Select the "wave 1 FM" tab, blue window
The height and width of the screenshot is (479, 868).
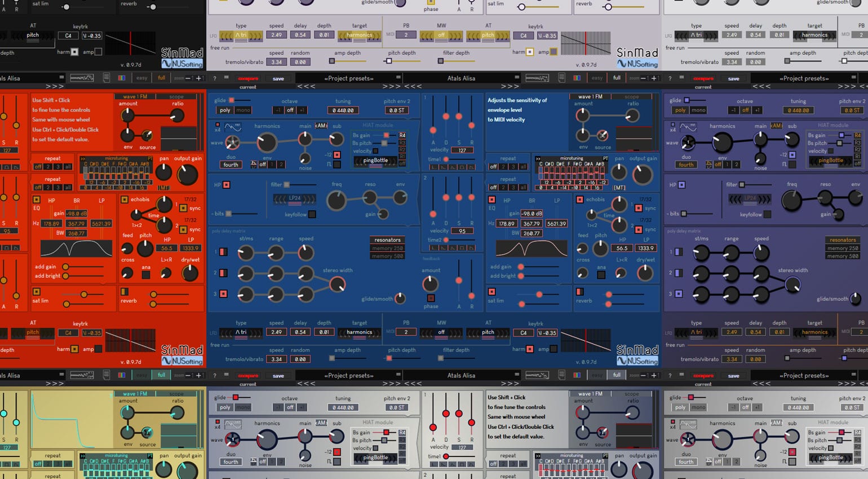(591, 96)
